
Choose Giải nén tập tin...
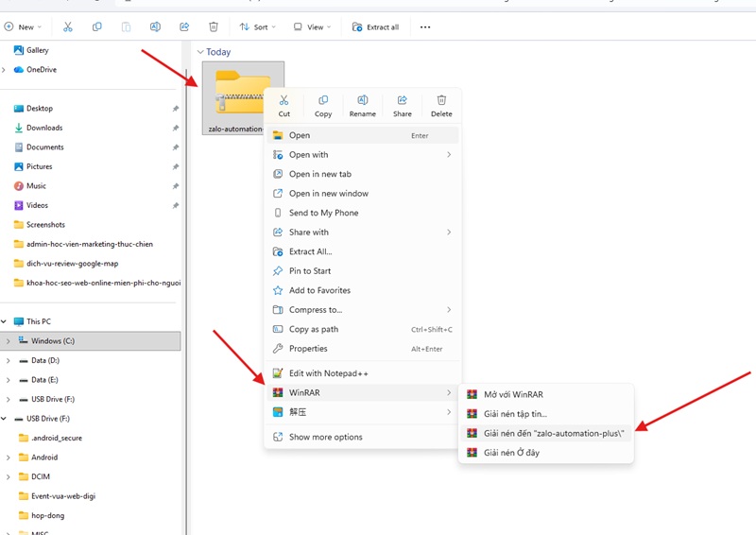coord(546,414)
